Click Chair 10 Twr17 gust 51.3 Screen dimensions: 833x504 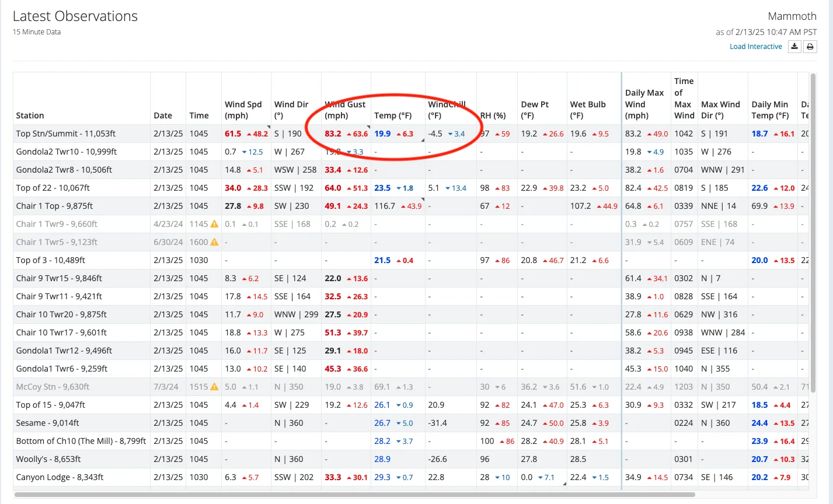point(333,332)
